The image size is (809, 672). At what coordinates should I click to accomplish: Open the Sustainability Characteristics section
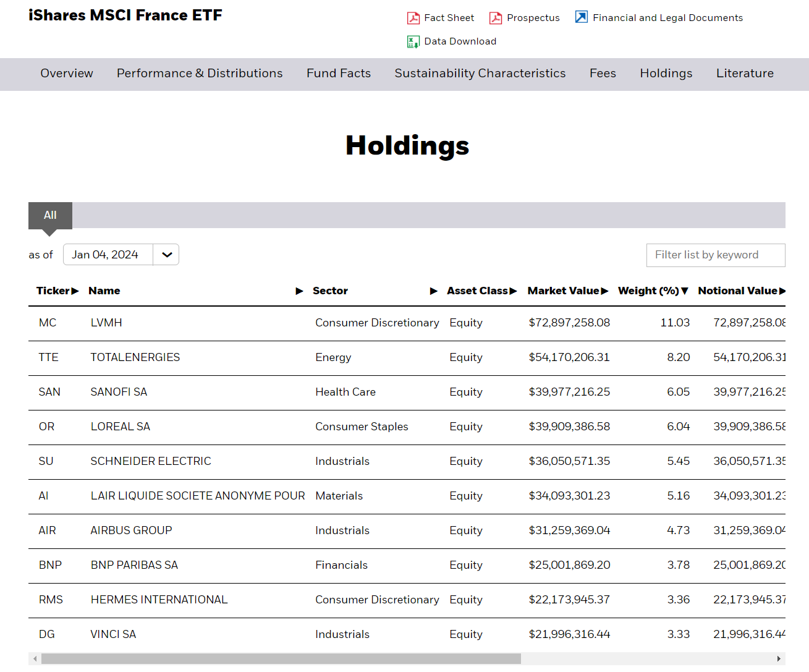pos(480,74)
